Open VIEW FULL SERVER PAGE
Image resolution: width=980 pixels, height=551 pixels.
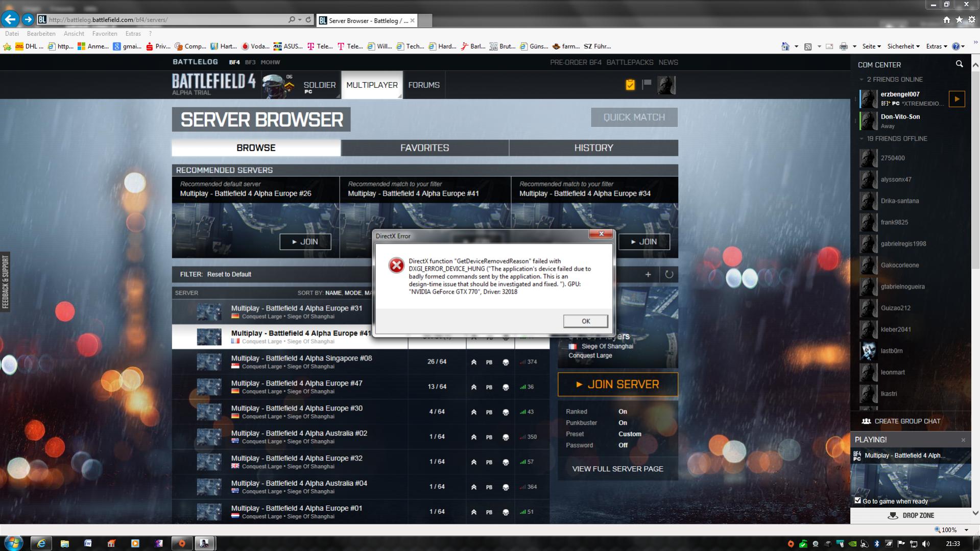617,469
